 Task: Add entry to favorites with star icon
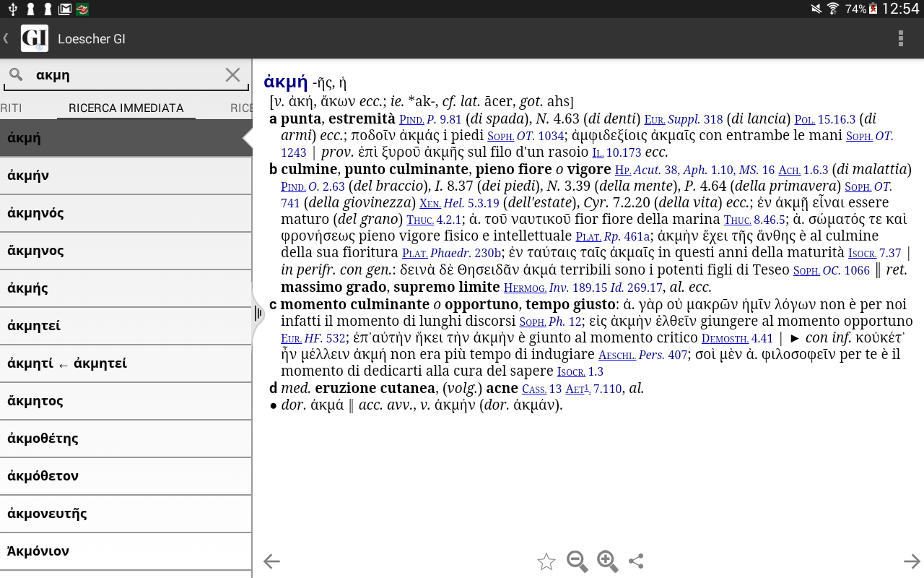tap(546, 561)
